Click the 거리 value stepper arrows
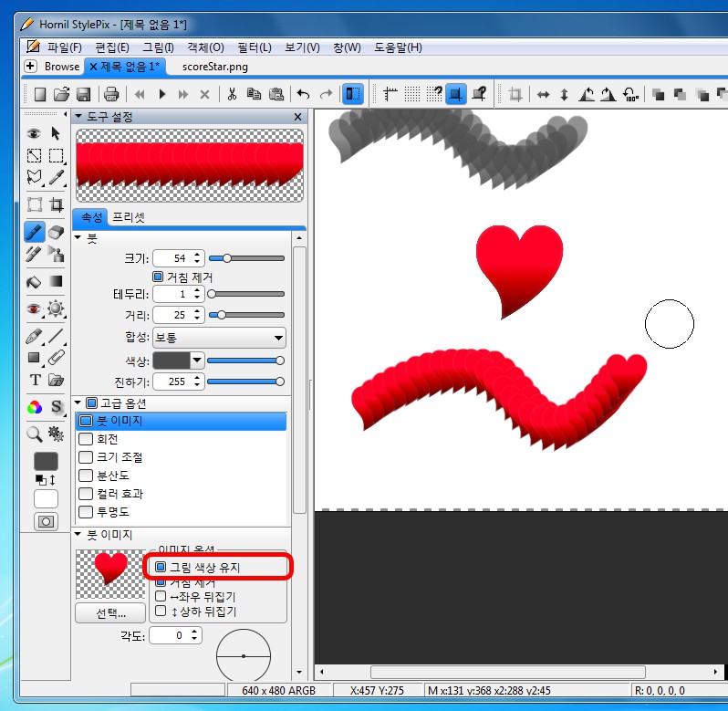This screenshot has height=711, width=728. click(x=197, y=315)
